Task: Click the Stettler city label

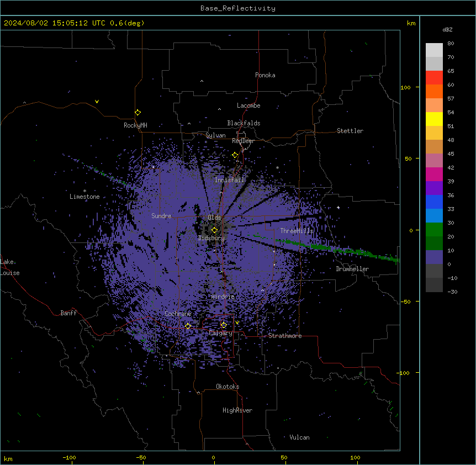Action: (x=350, y=131)
